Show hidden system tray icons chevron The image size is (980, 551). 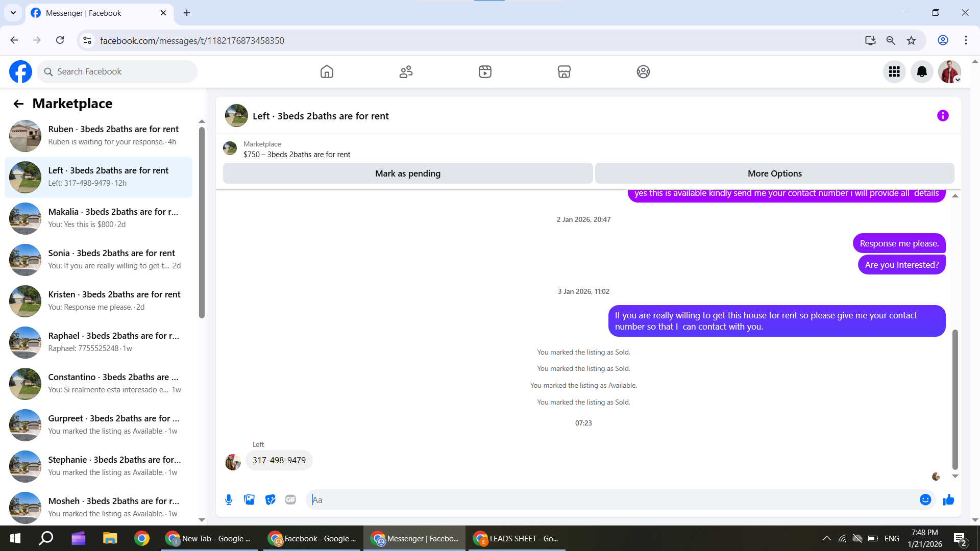coord(826,538)
